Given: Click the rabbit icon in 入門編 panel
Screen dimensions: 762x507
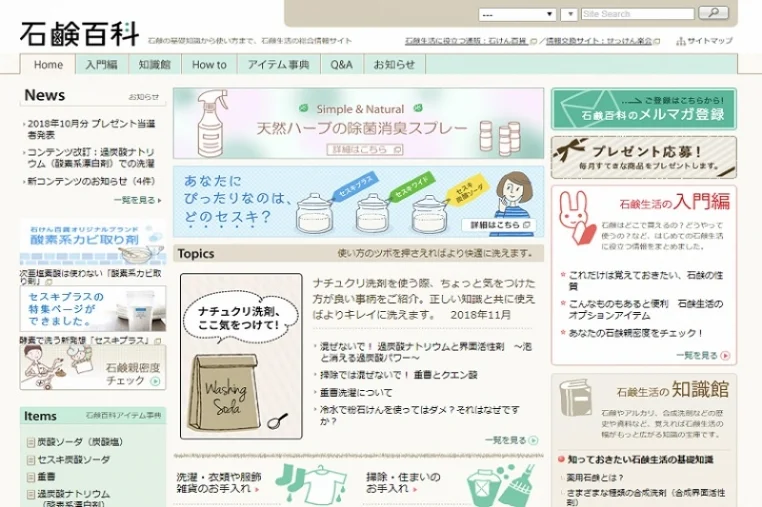Looking at the screenshot, I should [576, 217].
